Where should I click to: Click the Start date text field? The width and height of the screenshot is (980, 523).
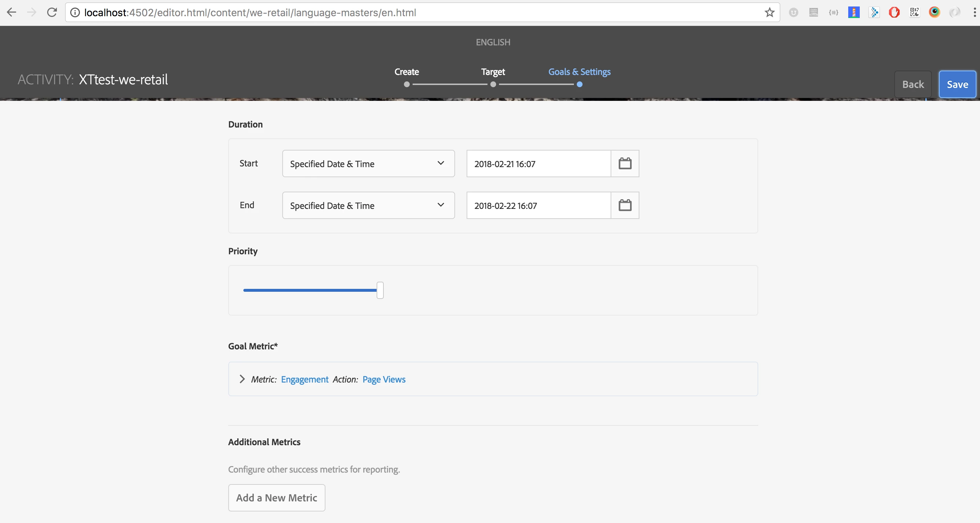point(538,164)
